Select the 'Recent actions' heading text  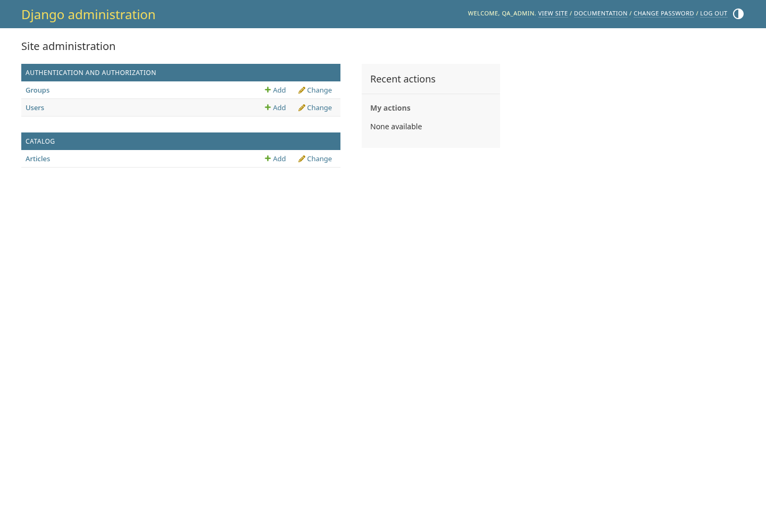[x=403, y=79]
